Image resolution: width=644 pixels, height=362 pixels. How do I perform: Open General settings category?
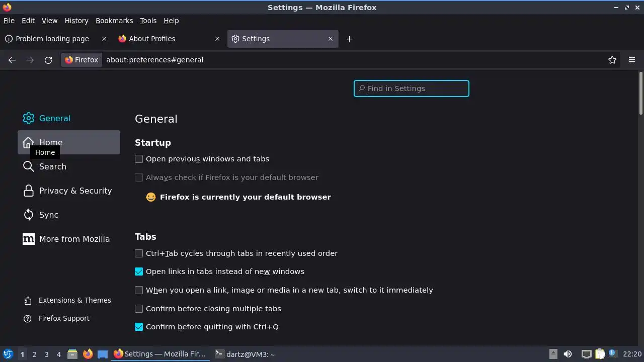[69, 118]
